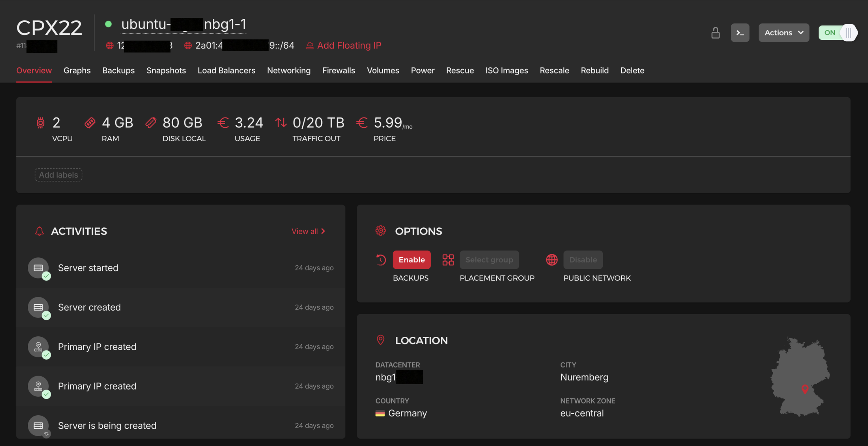Click the globe icon beside Public Network
This screenshot has width=868, height=446.
point(552,260)
